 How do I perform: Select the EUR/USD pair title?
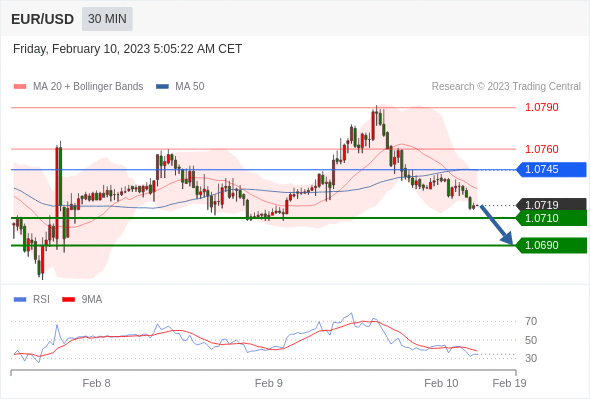(x=43, y=19)
